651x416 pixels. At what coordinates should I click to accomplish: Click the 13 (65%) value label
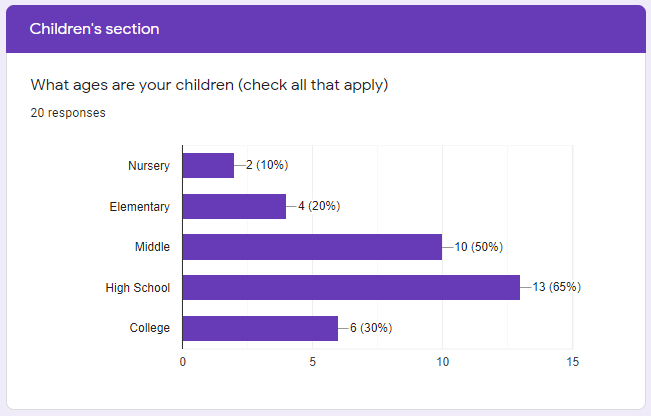(556, 288)
